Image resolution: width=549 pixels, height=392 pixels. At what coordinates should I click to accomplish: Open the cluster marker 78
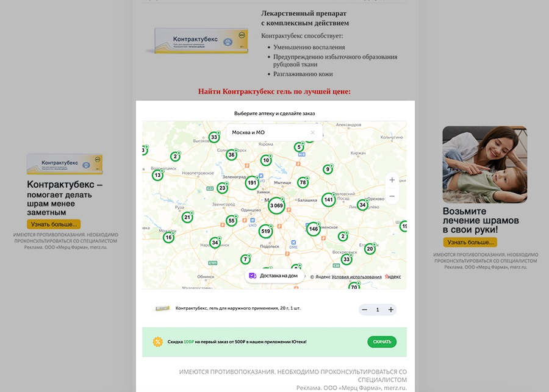(x=303, y=182)
